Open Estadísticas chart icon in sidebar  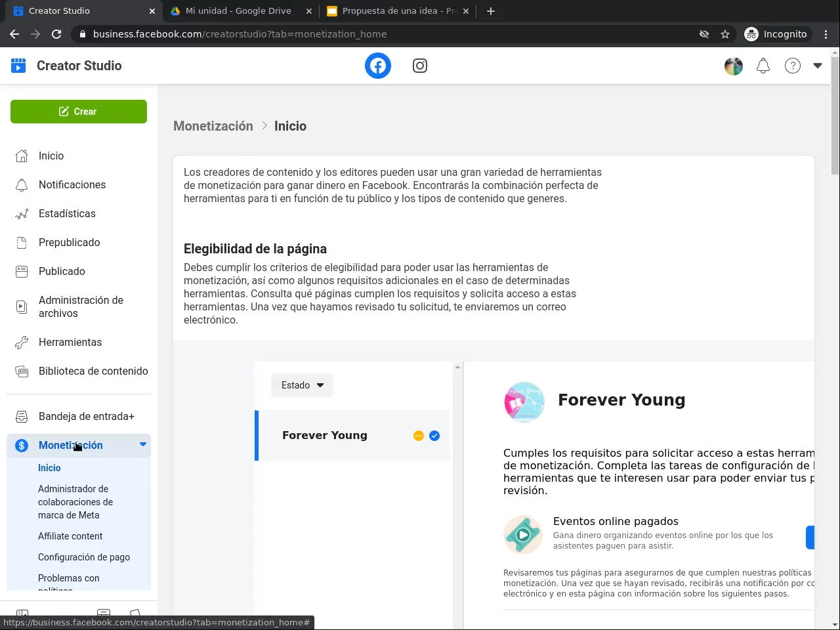[x=22, y=213]
